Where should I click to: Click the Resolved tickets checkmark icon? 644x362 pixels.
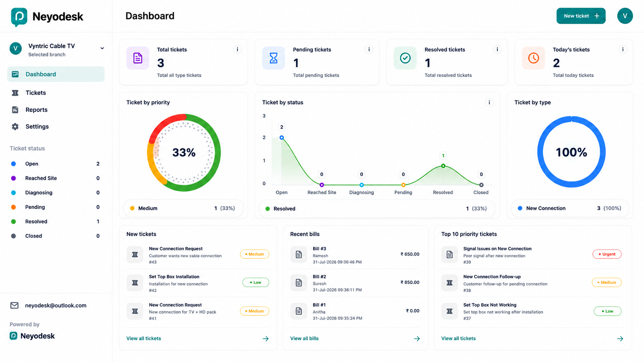click(x=405, y=58)
